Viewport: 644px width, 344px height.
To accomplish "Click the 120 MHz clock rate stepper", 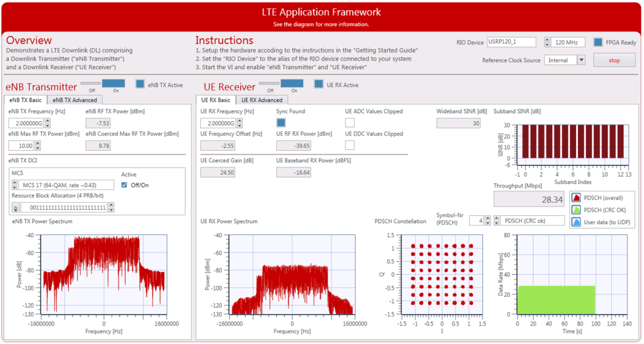I will pyautogui.click(x=547, y=42).
